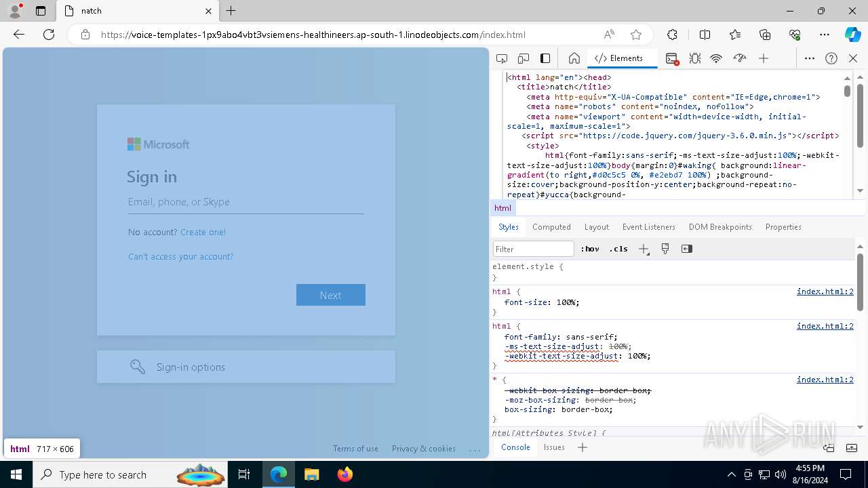Go back to previous page
Image resolution: width=868 pixels, height=488 pixels.
(x=19, y=35)
